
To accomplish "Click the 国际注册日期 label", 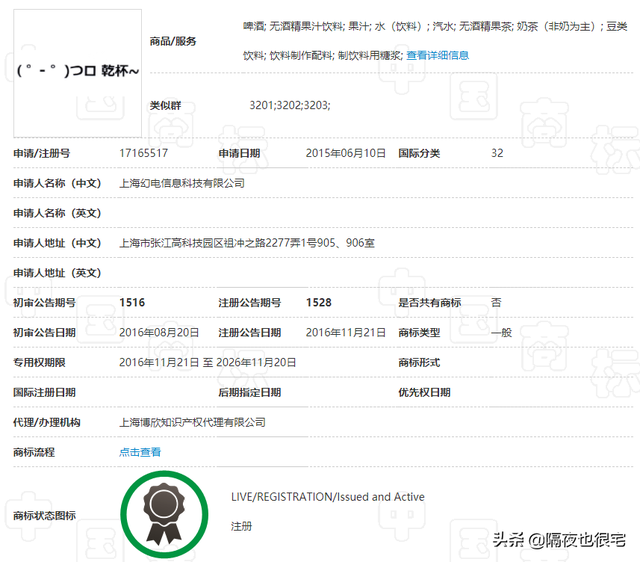I will click(x=44, y=393).
